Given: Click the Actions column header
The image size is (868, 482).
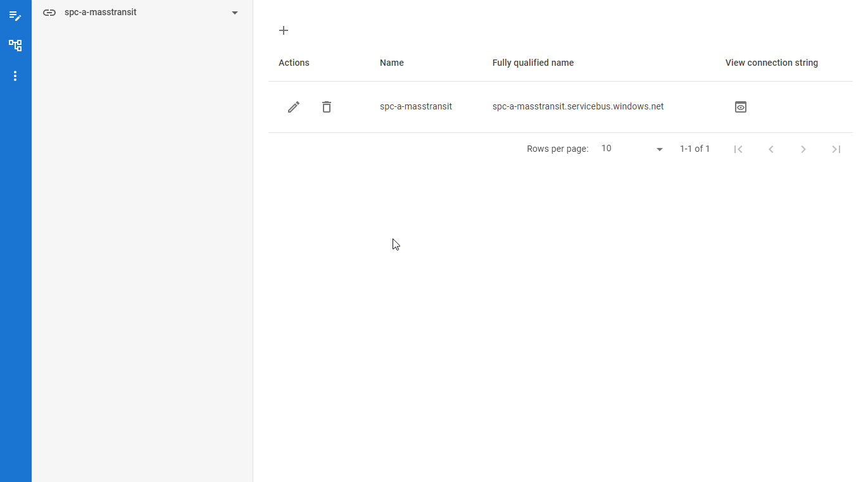Looking at the screenshot, I should (x=294, y=63).
